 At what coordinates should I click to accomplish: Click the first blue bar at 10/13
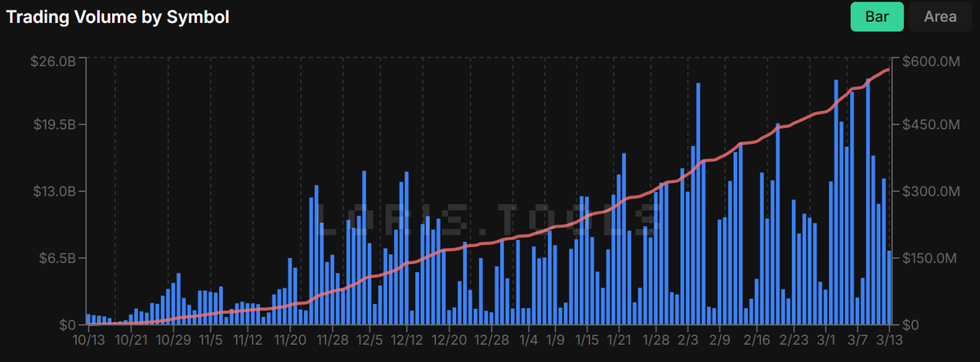88,320
